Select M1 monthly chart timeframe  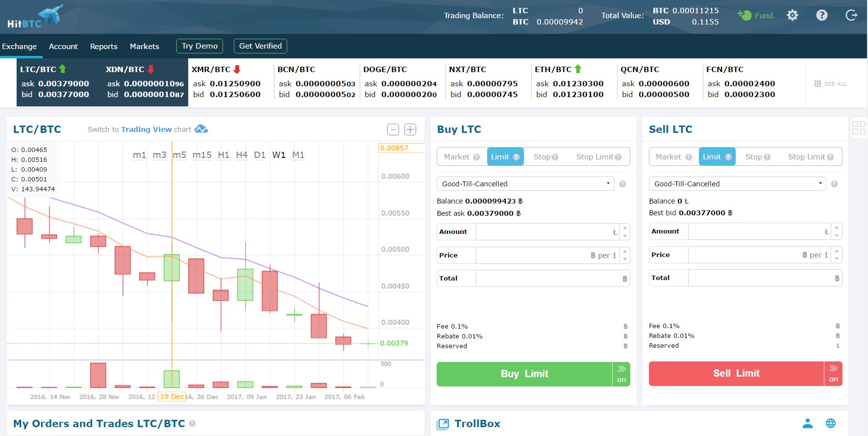298,155
